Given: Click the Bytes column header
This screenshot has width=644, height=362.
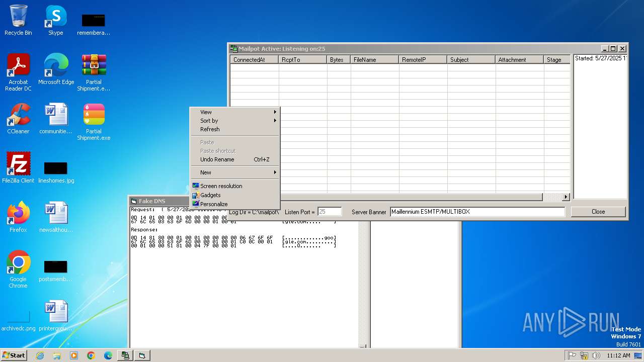Looking at the screenshot, I should click(339, 59).
